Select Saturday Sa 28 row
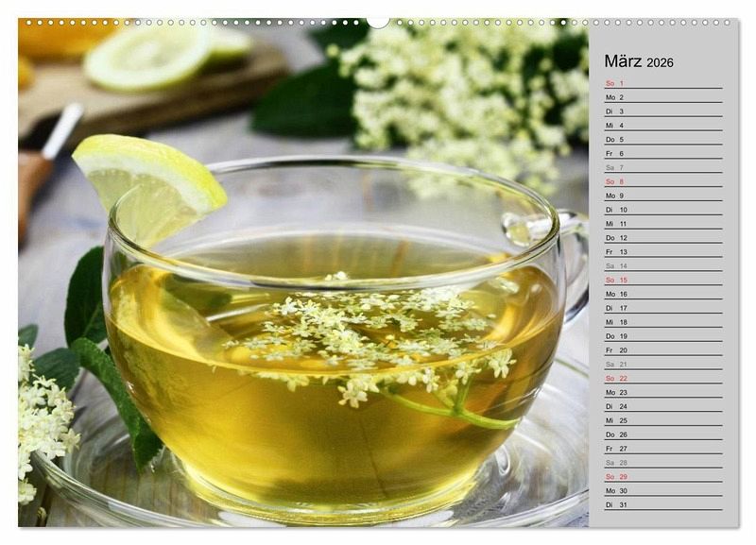Image resolution: width=756 pixels, height=545 pixels. (663, 463)
